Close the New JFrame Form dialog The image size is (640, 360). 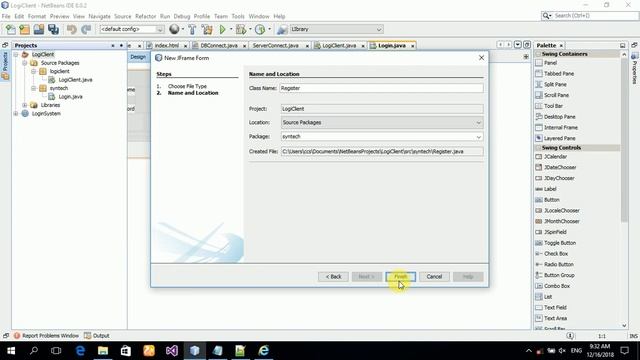481,58
